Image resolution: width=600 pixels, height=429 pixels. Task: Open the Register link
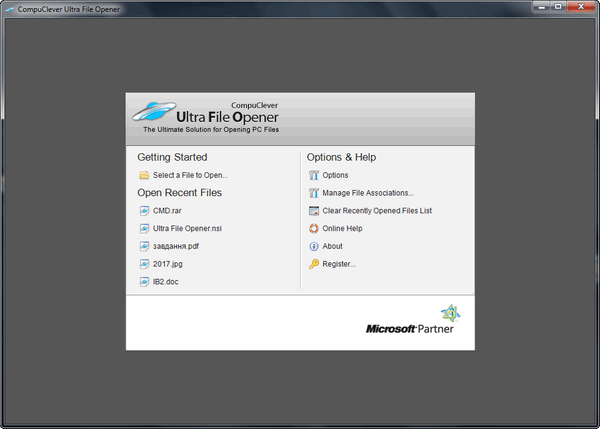pyautogui.click(x=339, y=264)
